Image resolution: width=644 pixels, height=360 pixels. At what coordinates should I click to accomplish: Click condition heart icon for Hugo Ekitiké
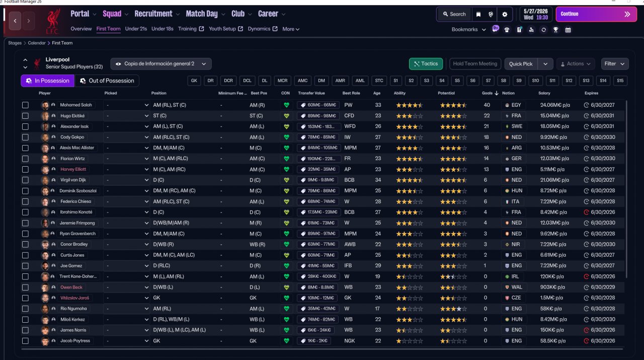(286, 116)
